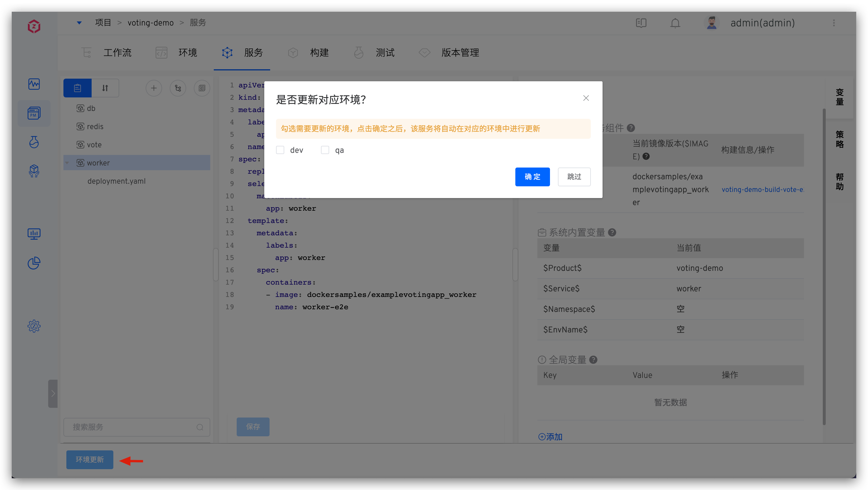
Task: Open the pie chart statistics sidebar icon
Action: point(34,263)
